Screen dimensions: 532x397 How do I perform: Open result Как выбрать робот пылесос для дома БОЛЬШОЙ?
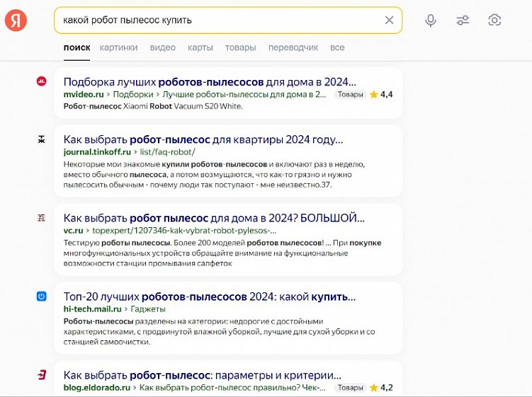(214, 218)
